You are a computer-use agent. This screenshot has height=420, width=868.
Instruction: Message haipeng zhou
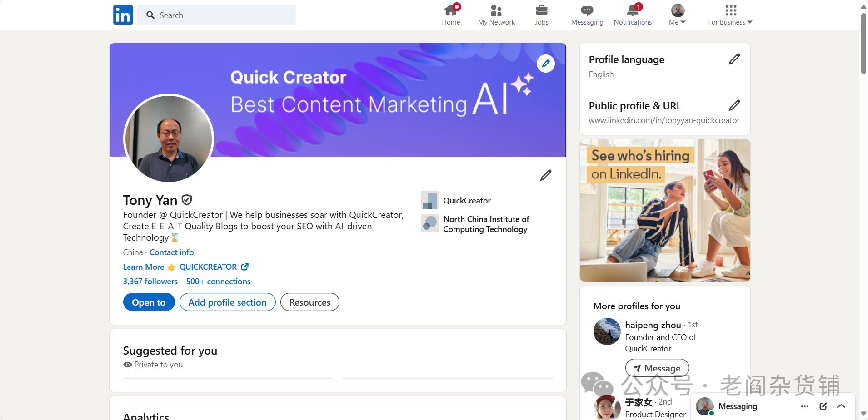[657, 368]
